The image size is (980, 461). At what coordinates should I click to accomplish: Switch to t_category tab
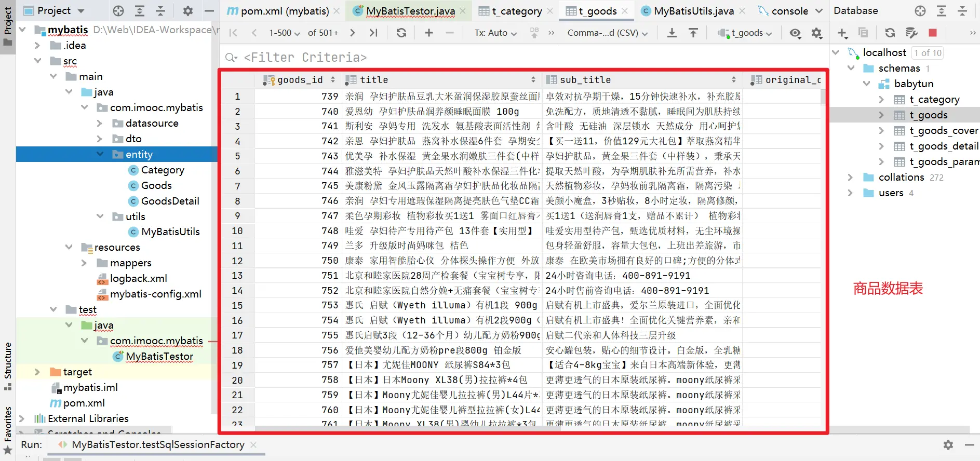(x=516, y=11)
